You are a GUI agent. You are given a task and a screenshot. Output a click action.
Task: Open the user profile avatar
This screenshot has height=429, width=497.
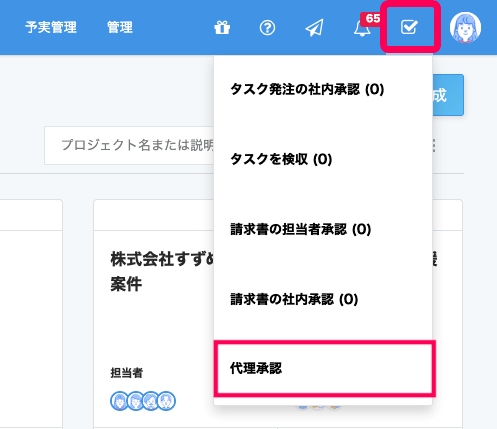tap(465, 27)
